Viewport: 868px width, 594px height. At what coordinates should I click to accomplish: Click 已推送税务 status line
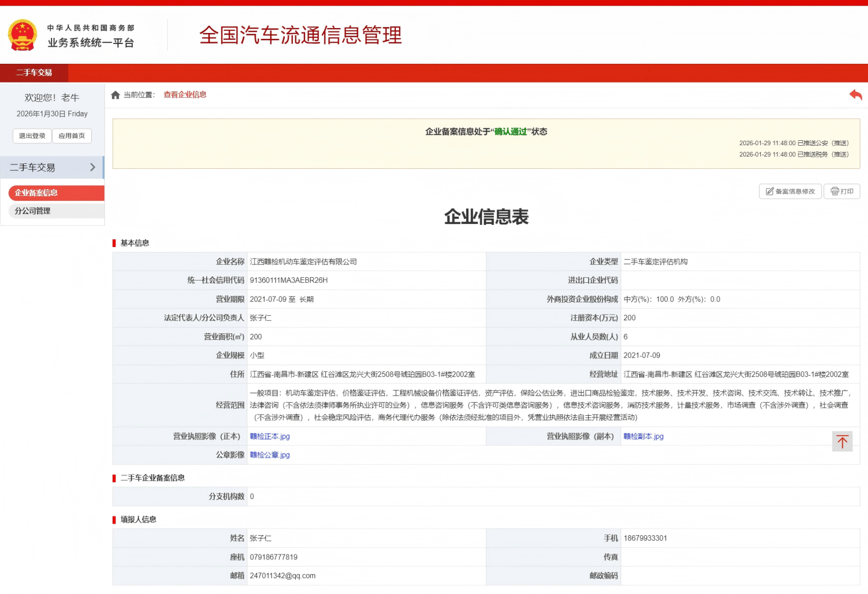point(794,155)
